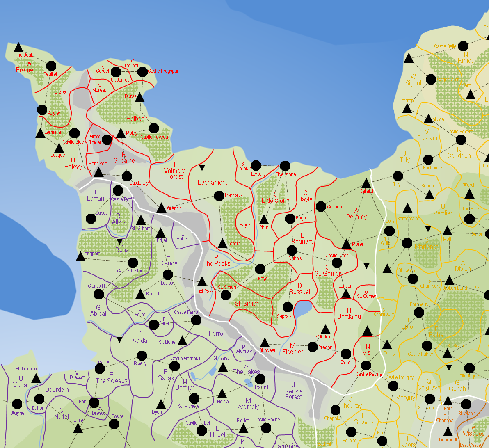Toggle the downward triangle above Valmore Forest
The height and width of the screenshot is (448, 489).
pos(203,167)
